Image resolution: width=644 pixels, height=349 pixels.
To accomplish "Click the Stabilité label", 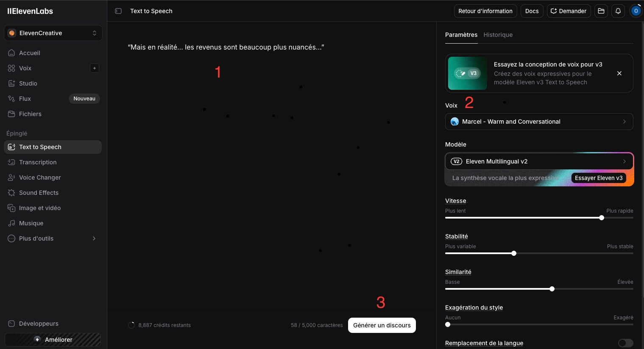I will coord(457,236).
